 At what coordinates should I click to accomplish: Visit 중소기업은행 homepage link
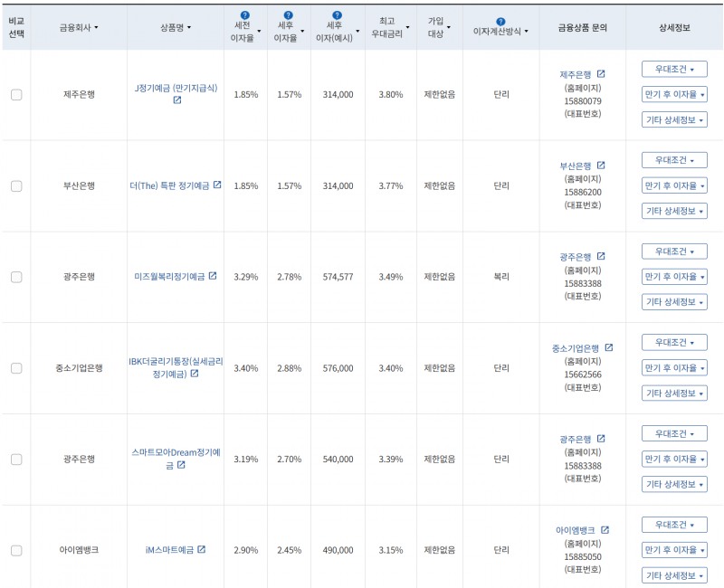tap(576, 348)
